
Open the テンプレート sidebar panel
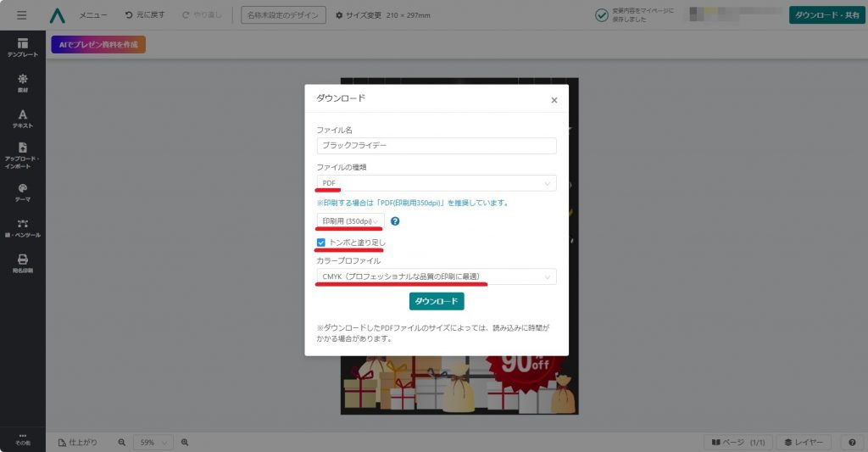click(x=22, y=47)
